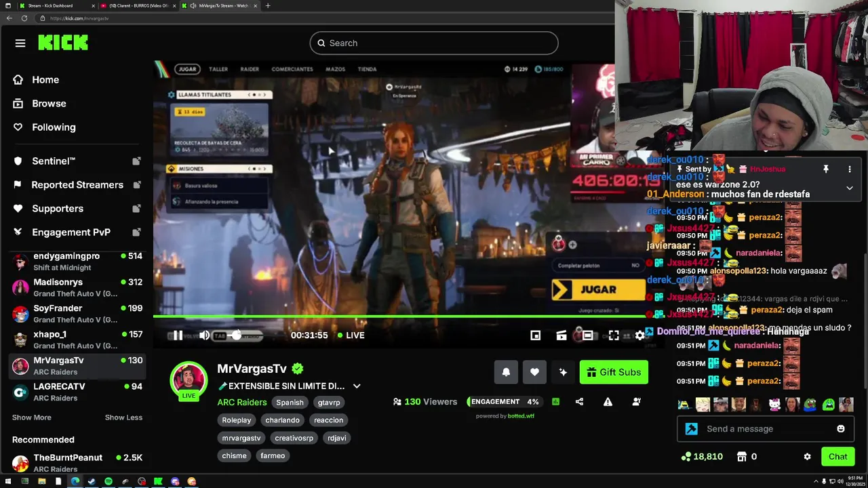Click the user moderation icon

click(636, 402)
